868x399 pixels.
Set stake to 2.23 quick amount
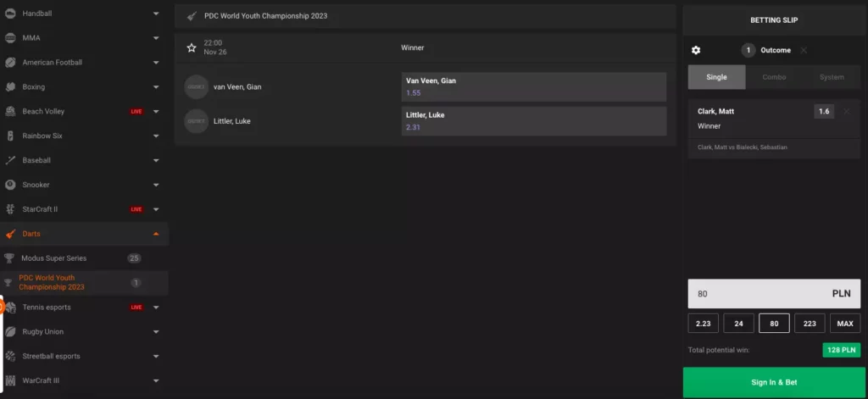coord(703,324)
